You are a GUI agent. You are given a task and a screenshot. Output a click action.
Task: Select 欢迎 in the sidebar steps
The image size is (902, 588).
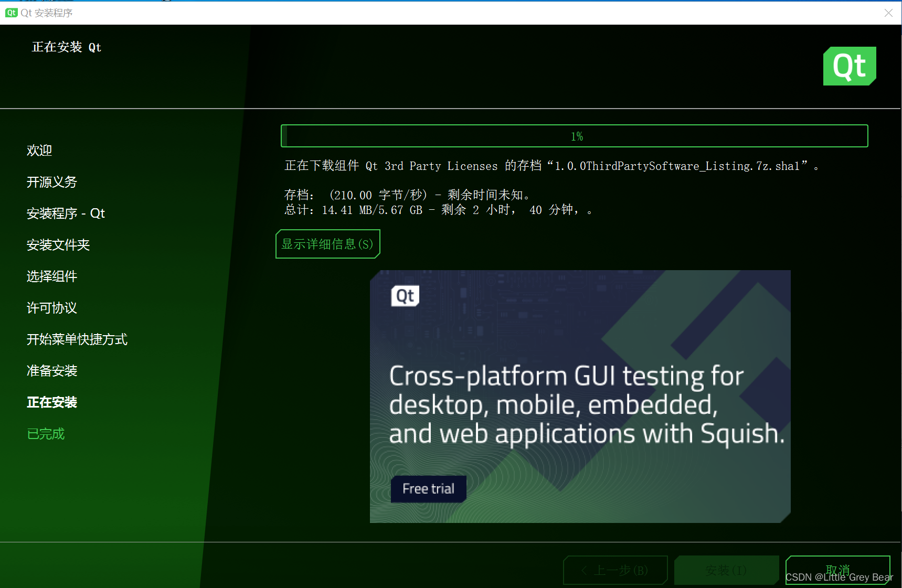click(x=39, y=151)
